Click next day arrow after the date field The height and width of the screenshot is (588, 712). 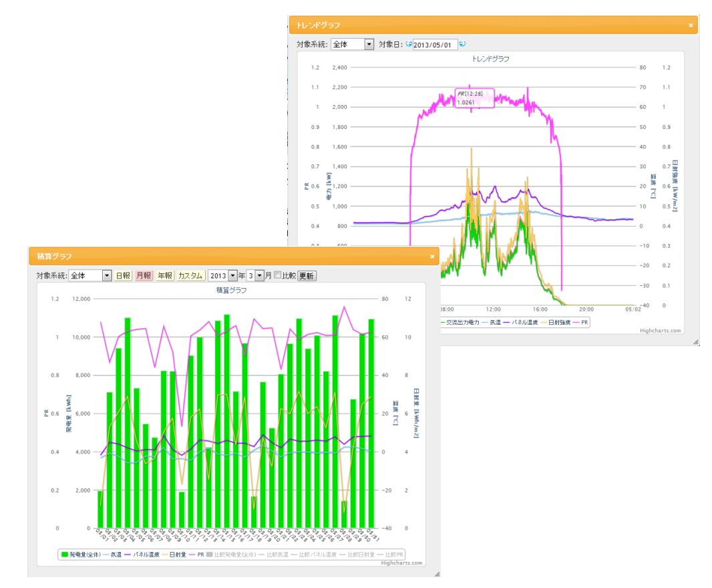462,44
